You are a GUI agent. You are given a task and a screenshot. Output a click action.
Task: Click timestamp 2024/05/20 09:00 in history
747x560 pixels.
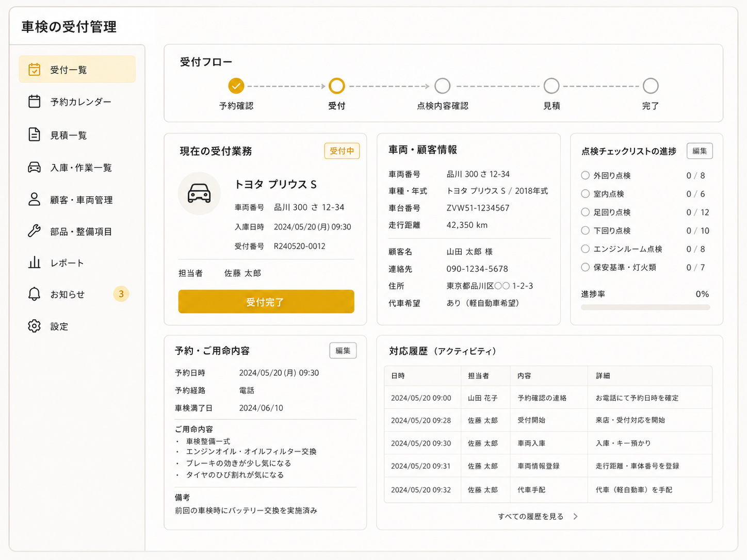coord(421,398)
